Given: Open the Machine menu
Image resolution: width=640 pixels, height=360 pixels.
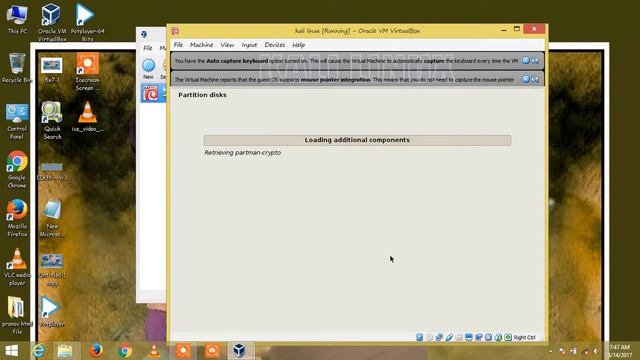Looking at the screenshot, I should pos(201,45).
